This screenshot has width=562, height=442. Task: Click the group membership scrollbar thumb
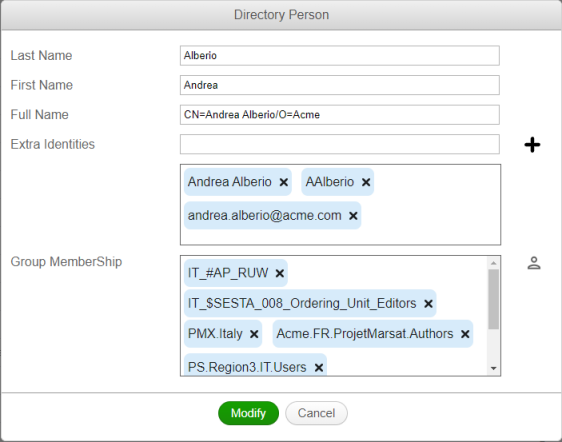pos(494,299)
